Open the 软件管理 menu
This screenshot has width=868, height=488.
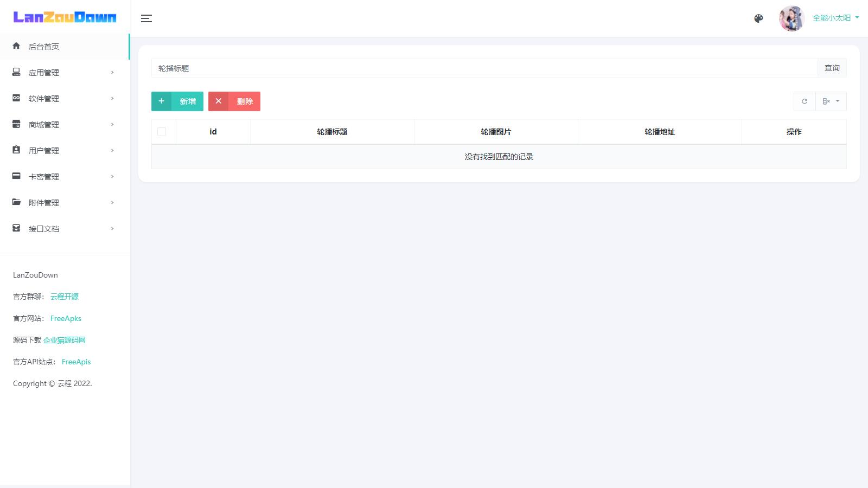[x=65, y=99]
